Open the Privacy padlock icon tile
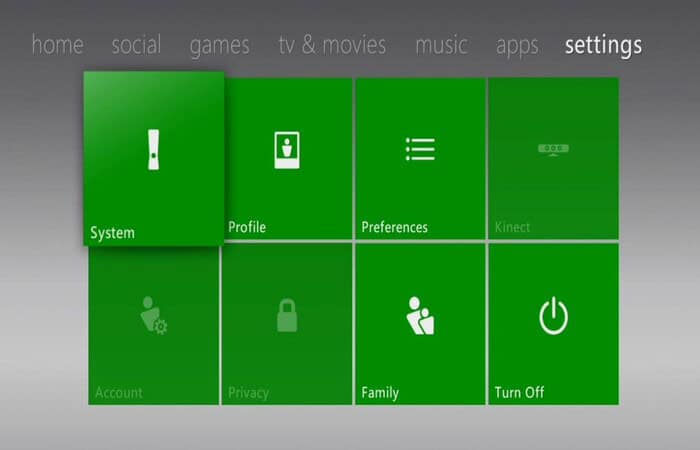700x450 pixels. pos(287,324)
